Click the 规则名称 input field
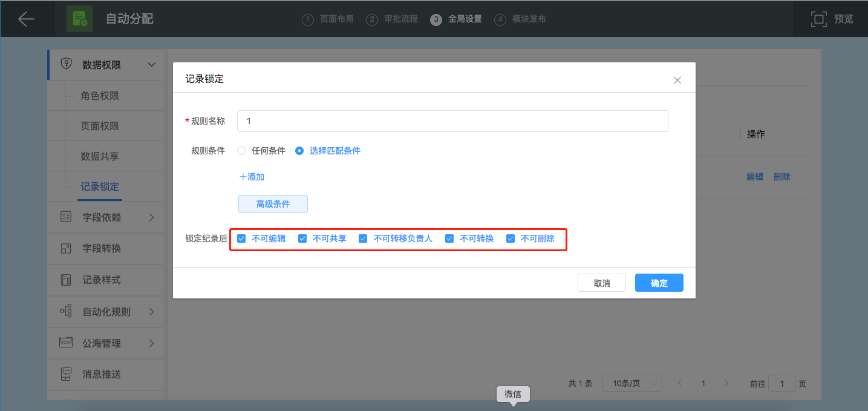Image resolution: width=868 pixels, height=411 pixels. tap(452, 121)
